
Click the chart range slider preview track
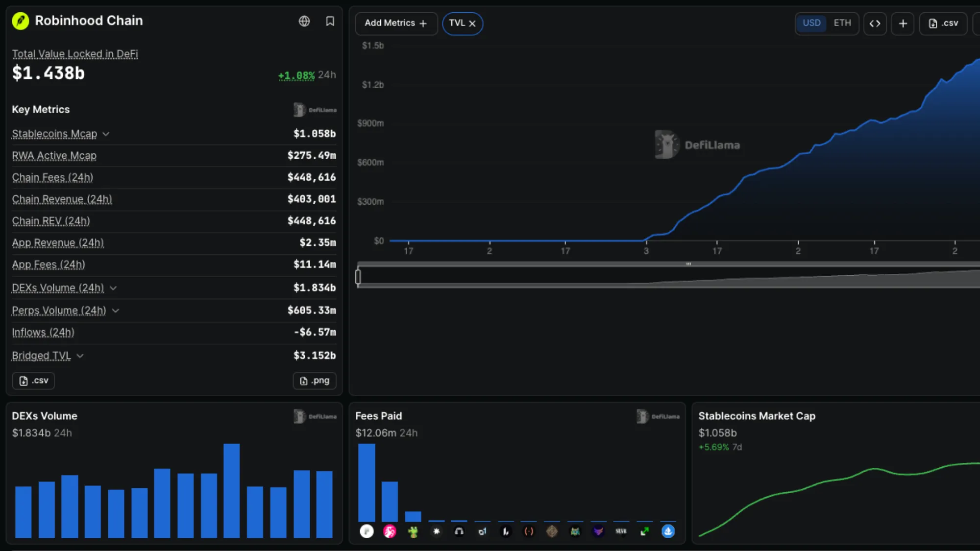coord(669,277)
